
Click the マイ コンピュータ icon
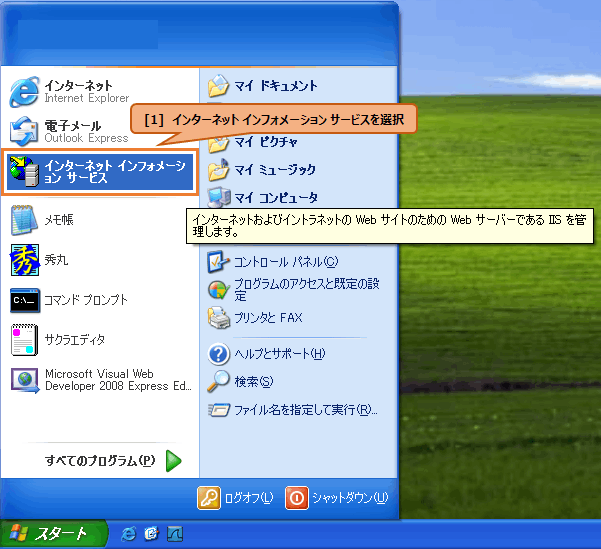click(x=219, y=197)
